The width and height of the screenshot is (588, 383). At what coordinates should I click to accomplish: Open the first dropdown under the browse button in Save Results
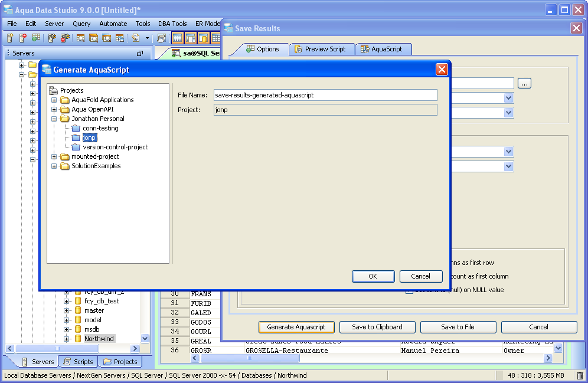pos(508,98)
